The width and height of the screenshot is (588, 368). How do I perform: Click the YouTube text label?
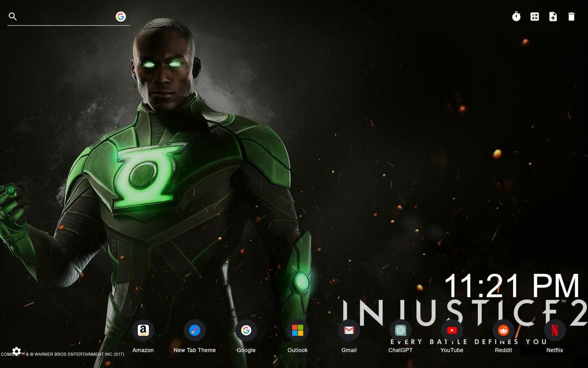pos(452,350)
